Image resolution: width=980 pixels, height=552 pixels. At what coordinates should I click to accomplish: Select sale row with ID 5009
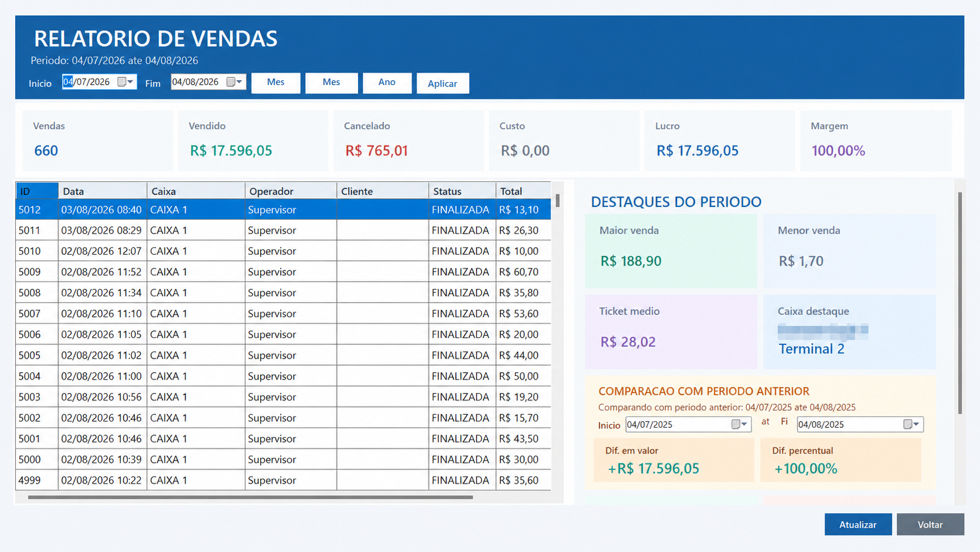pyautogui.click(x=283, y=272)
